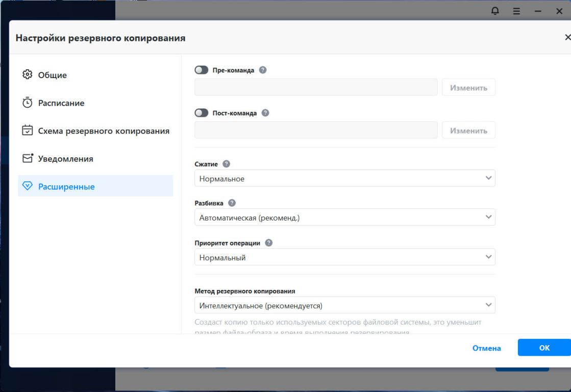Click the calendar icon for Схема резервного копирования

coord(28,131)
